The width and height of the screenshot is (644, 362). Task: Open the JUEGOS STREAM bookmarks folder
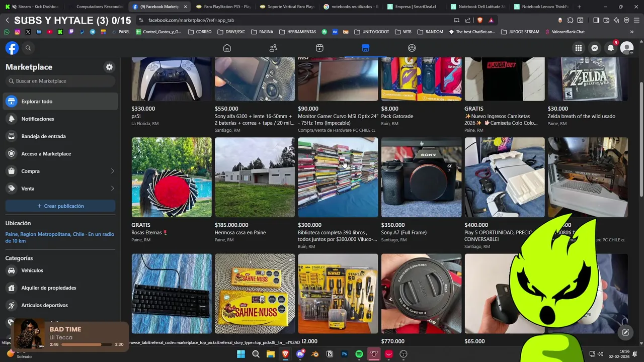pos(519,32)
